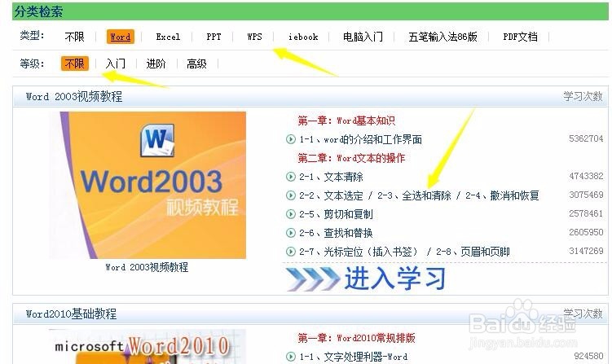Click the Word 2003视频教程 caption under image
The height and width of the screenshot is (364, 612).
(x=147, y=267)
